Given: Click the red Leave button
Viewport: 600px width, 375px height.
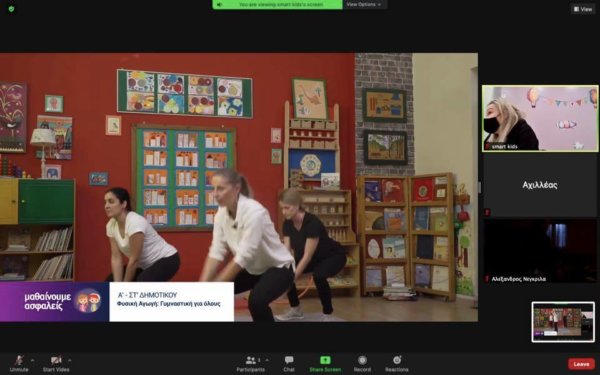Looking at the screenshot, I should (x=581, y=364).
